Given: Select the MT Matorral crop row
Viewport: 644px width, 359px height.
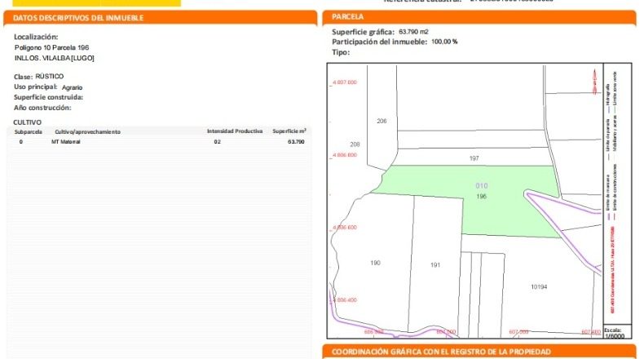Looking at the screenshot, I should [x=159, y=142].
